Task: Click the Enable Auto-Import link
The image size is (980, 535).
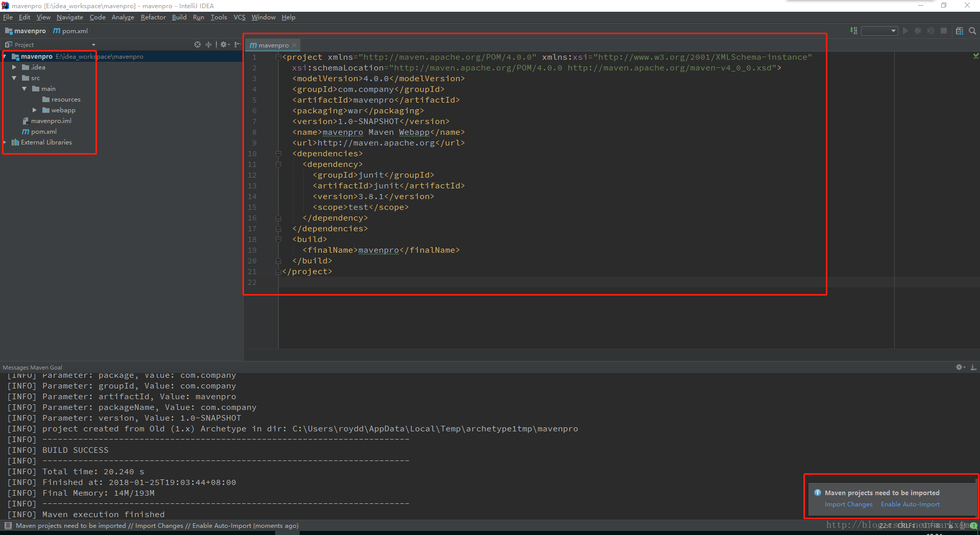Action: [910, 504]
